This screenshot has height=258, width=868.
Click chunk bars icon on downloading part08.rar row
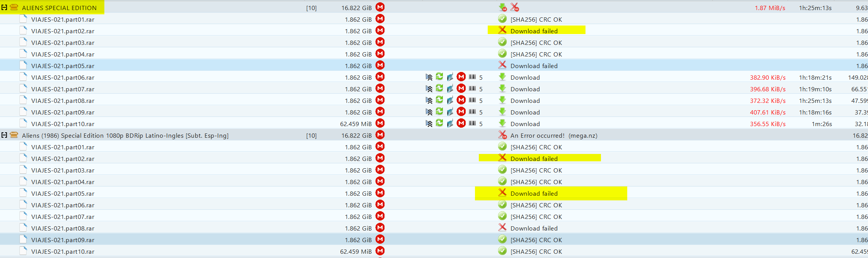click(472, 100)
